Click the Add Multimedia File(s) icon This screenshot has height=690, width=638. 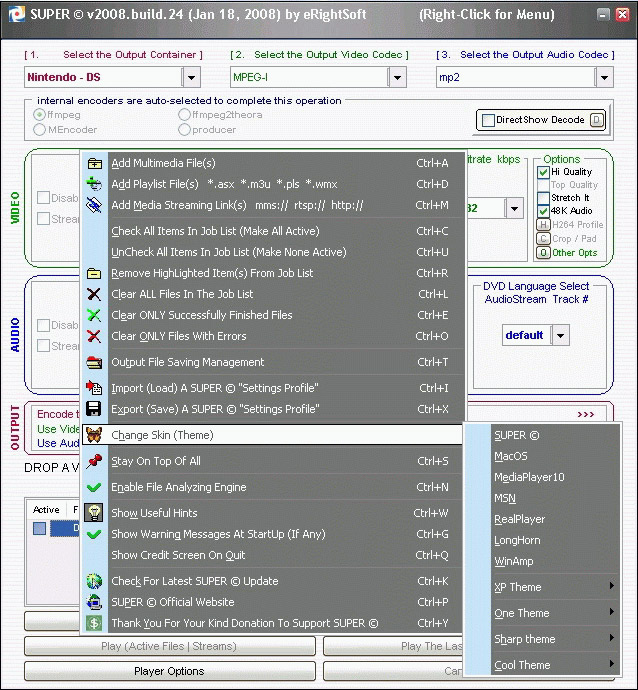tap(95, 164)
